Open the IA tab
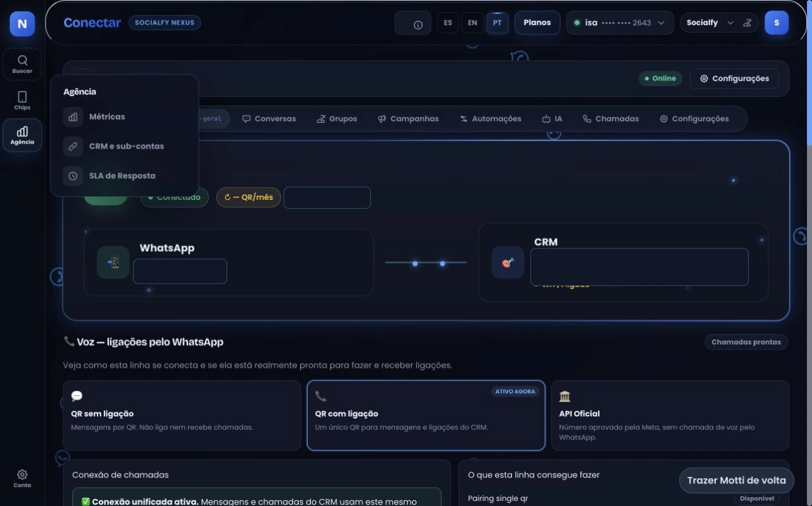 (552, 119)
